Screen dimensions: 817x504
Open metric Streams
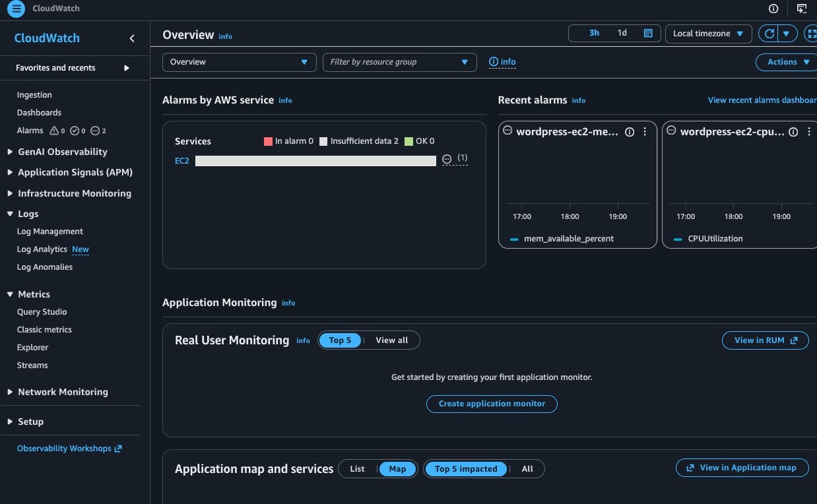click(32, 365)
